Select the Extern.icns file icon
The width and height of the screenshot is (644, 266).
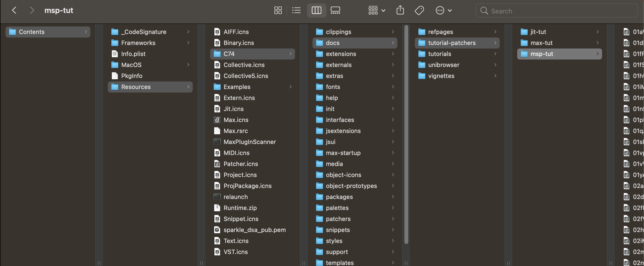(217, 98)
